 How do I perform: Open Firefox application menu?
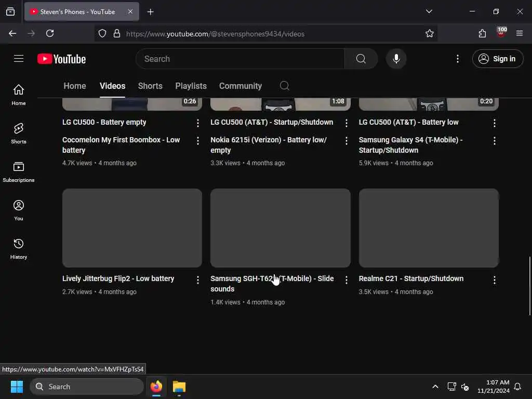pyautogui.click(x=519, y=33)
